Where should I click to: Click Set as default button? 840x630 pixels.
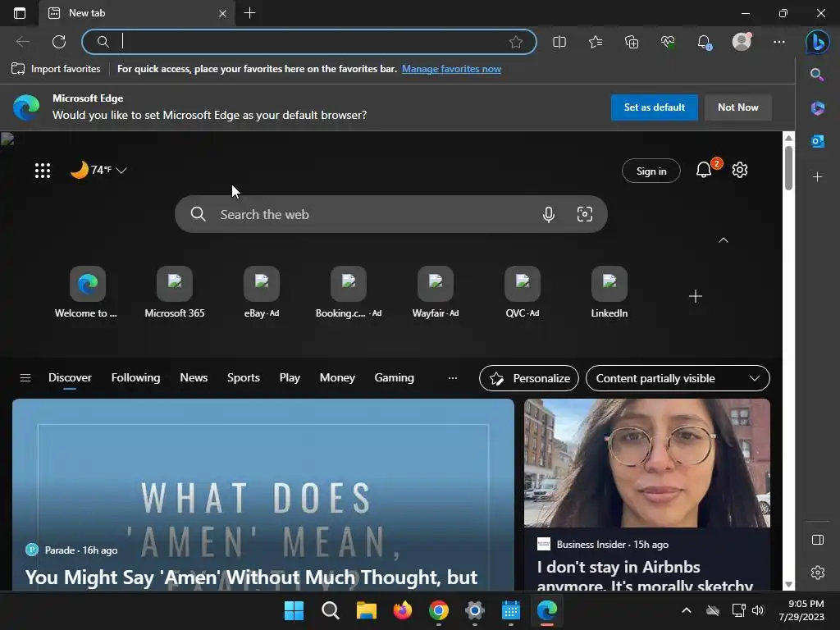click(x=654, y=107)
